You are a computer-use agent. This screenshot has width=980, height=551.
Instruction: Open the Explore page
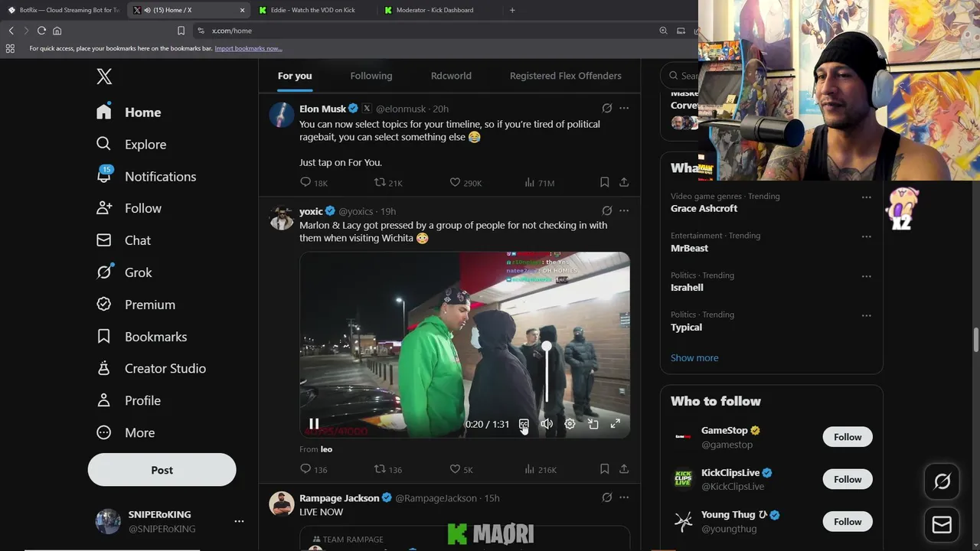tap(131, 145)
